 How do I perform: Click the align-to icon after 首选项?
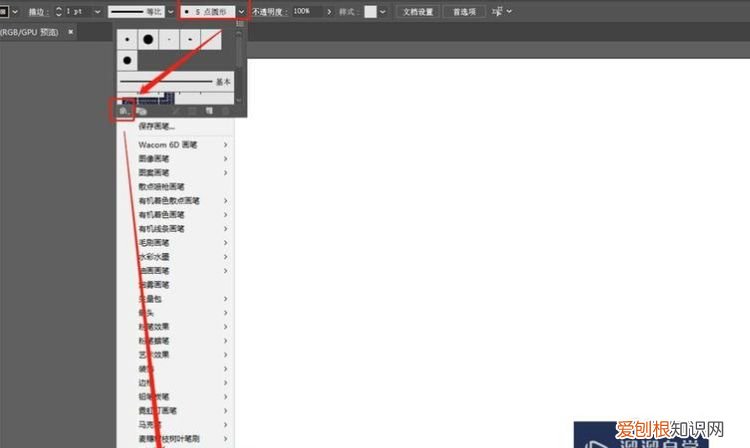point(497,11)
